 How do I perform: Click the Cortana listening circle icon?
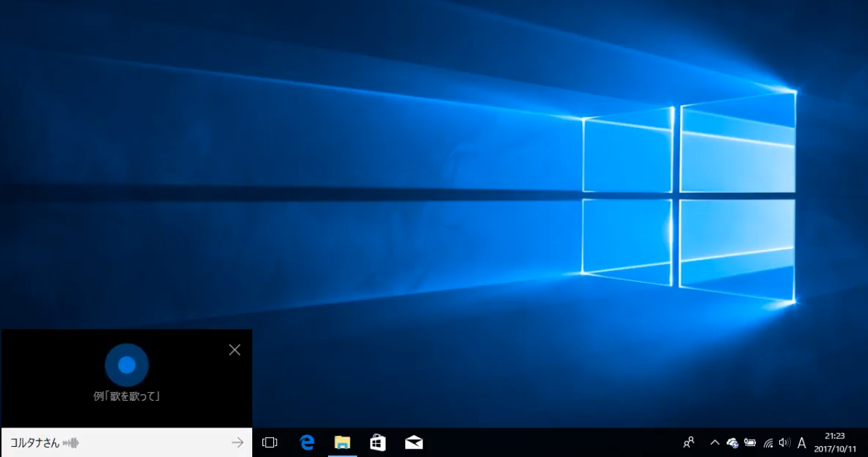(x=126, y=365)
